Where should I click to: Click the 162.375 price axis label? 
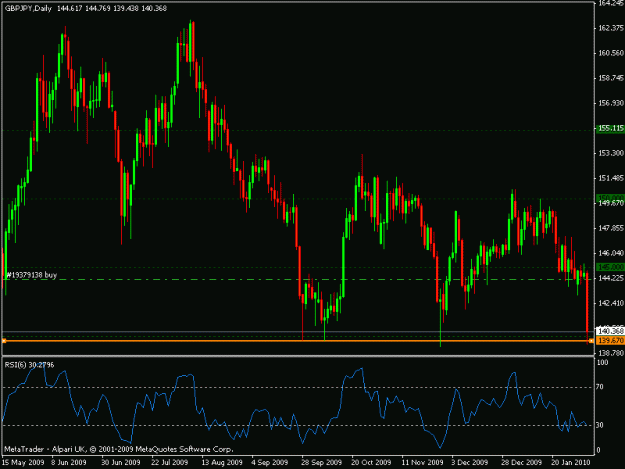611,28
